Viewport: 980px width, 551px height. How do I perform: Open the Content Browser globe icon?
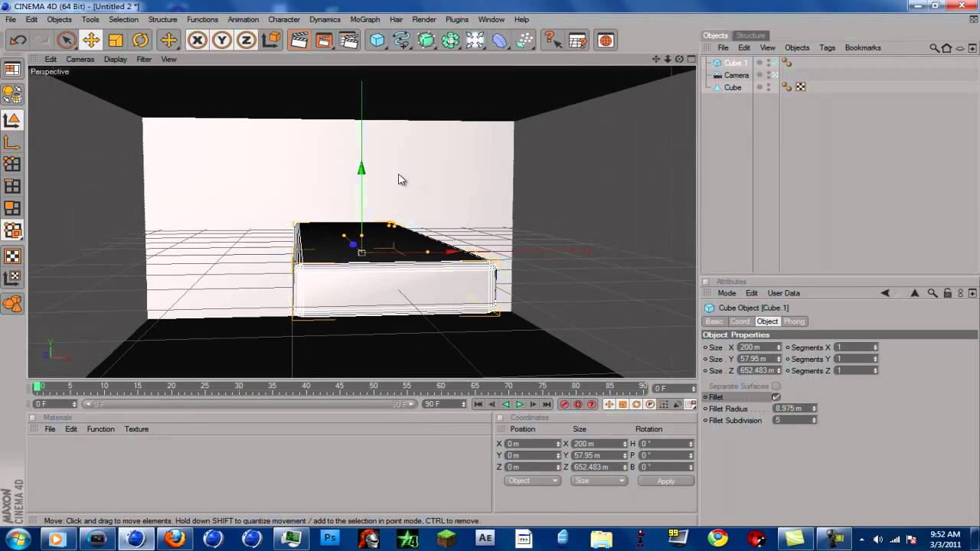606,41
